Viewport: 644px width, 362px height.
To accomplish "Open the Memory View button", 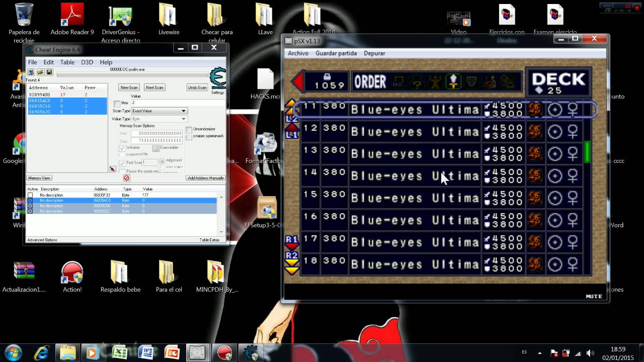I will point(39,178).
